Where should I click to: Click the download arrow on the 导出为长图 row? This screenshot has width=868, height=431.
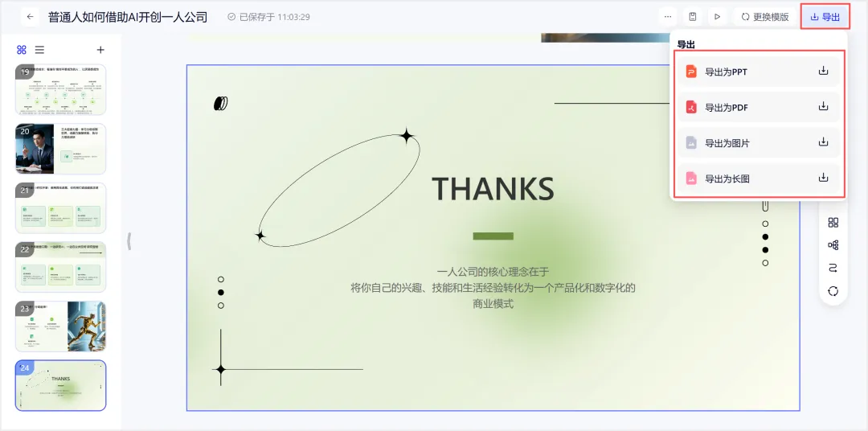tap(823, 178)
